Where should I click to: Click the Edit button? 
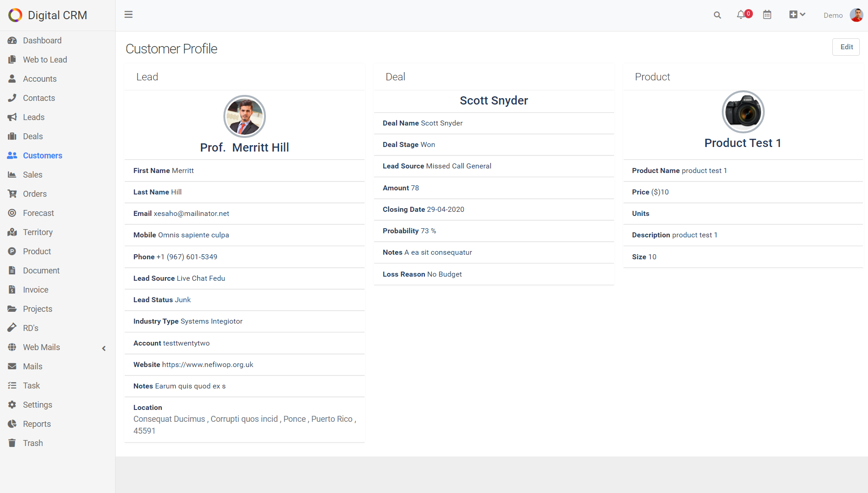(x=846, y=47)
